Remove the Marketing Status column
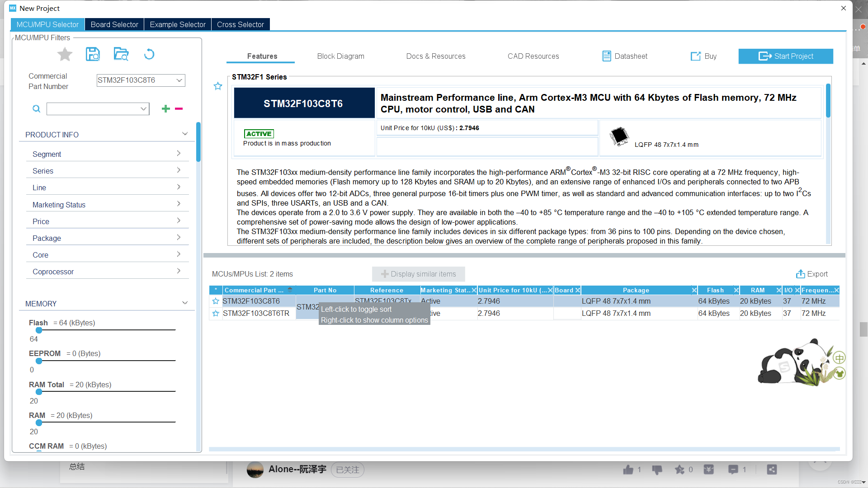 (474, 291)
